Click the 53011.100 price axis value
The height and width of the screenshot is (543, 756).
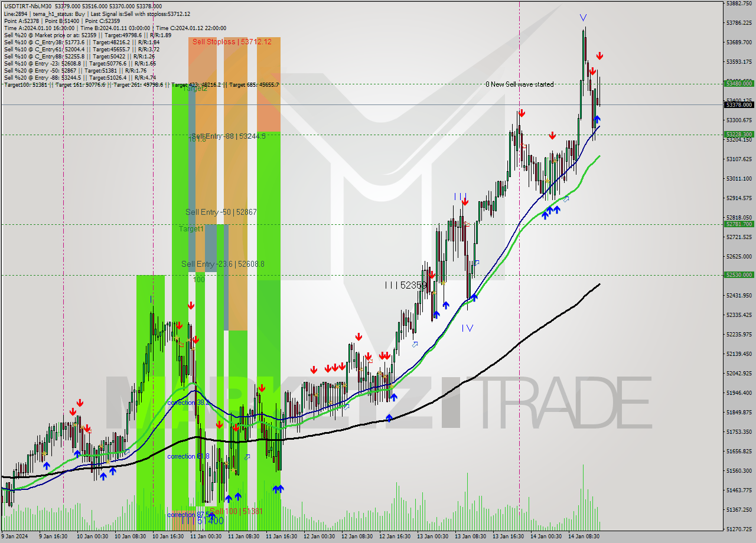[x=739, y=179]
